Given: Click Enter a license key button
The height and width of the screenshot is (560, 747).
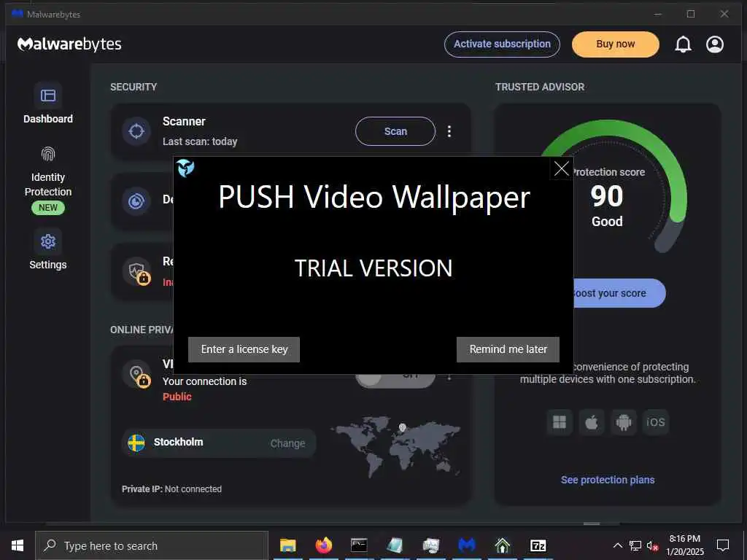Looking at the screenshot, I should [244, 349].
